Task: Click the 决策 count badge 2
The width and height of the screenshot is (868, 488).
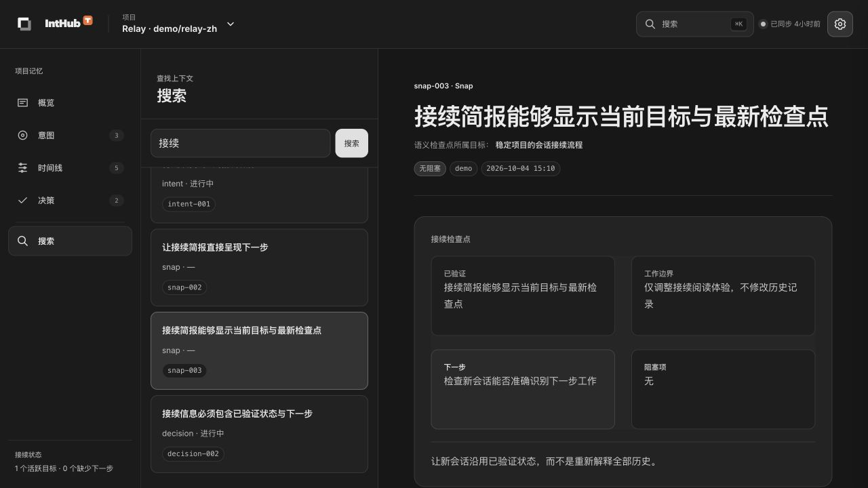Action: click(117, 201)
